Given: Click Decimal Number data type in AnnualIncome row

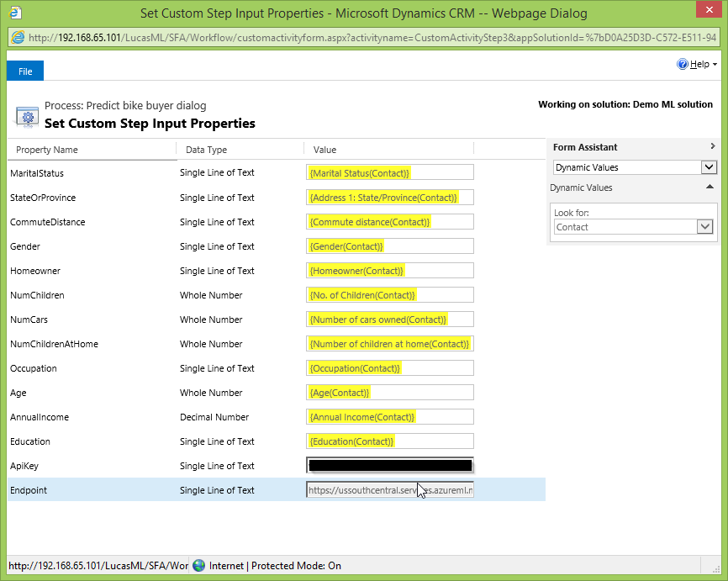Looking at the screenshot, I should (x=214, y=417).
